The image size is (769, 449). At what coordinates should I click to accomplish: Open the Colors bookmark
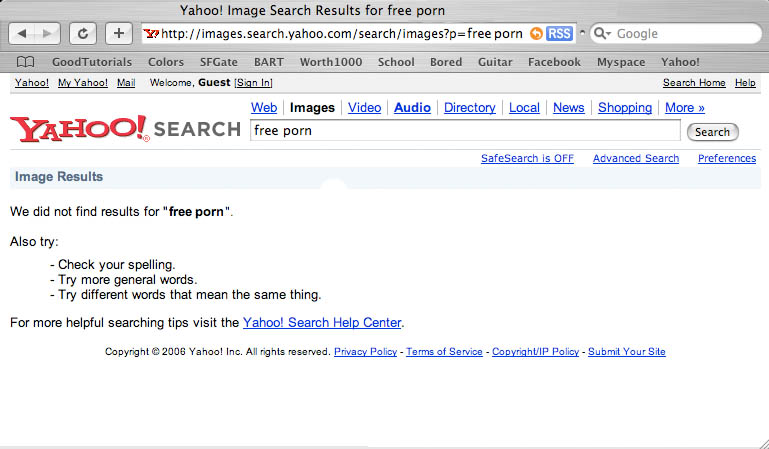coord(166,62)
